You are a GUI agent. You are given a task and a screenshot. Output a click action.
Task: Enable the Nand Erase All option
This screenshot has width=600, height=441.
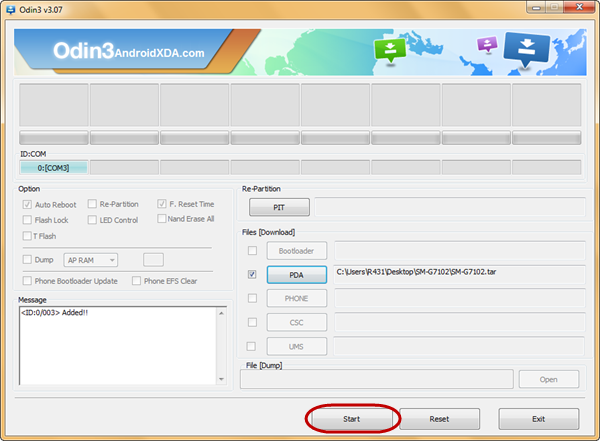click(161, 219)
